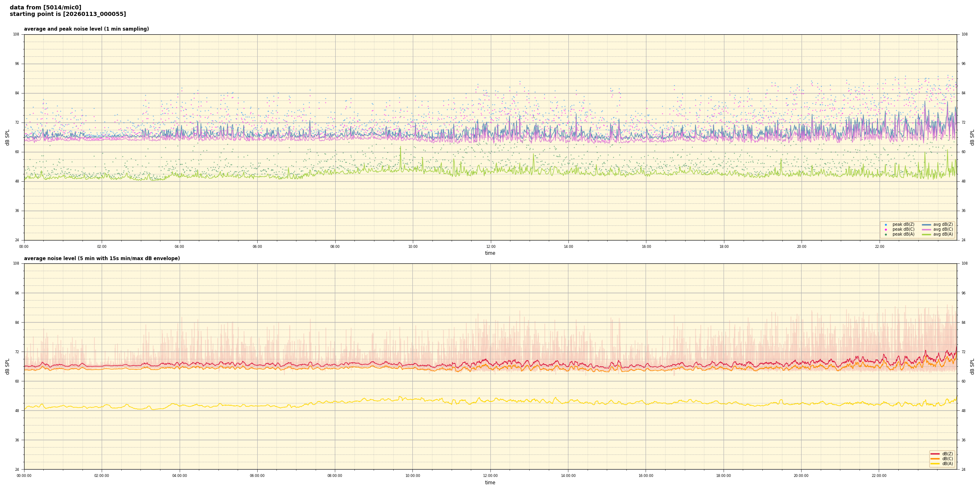980x490 pixels.
Task: Click the 'data from [5014/mic0]' header text
Action: tap(45, 7)
